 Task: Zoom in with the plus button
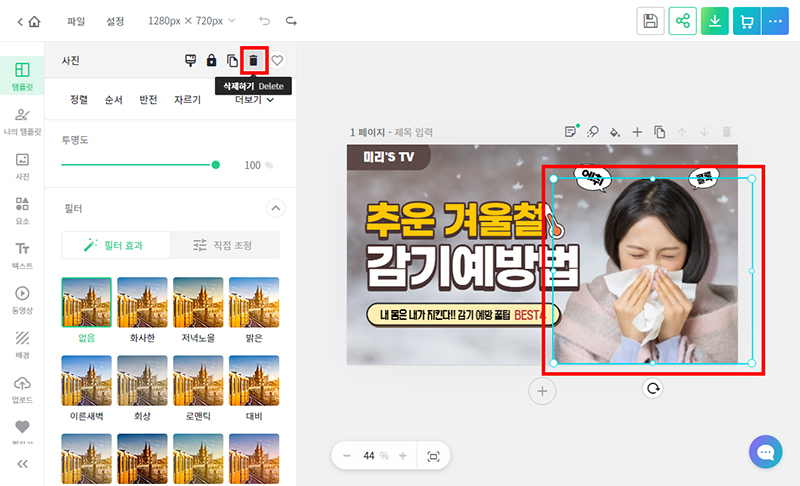[x=403, y=456]
